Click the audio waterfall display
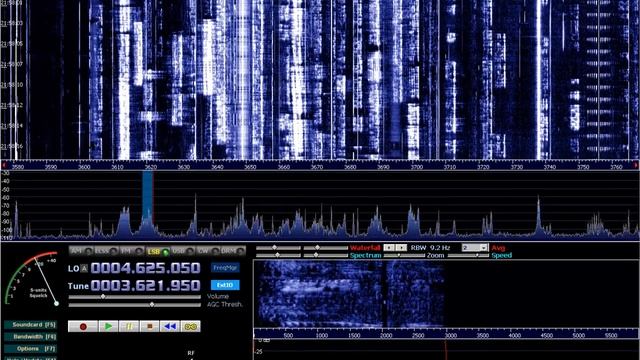Viewport: 640px width, 360px height. (446, 294)
